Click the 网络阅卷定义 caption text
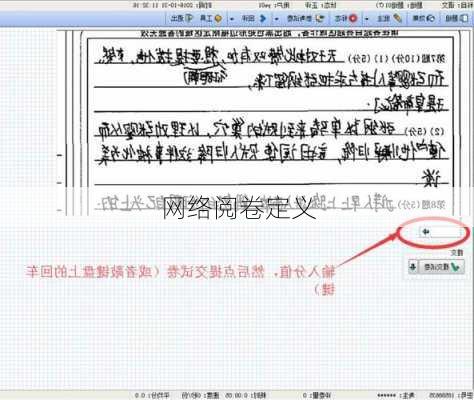 pos(239,208)
